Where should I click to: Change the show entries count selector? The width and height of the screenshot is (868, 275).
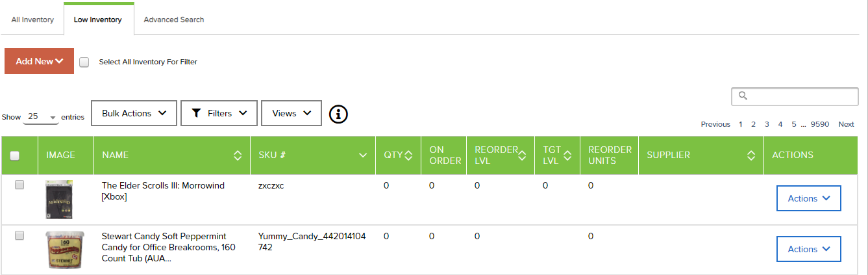(x=40, y=116)
